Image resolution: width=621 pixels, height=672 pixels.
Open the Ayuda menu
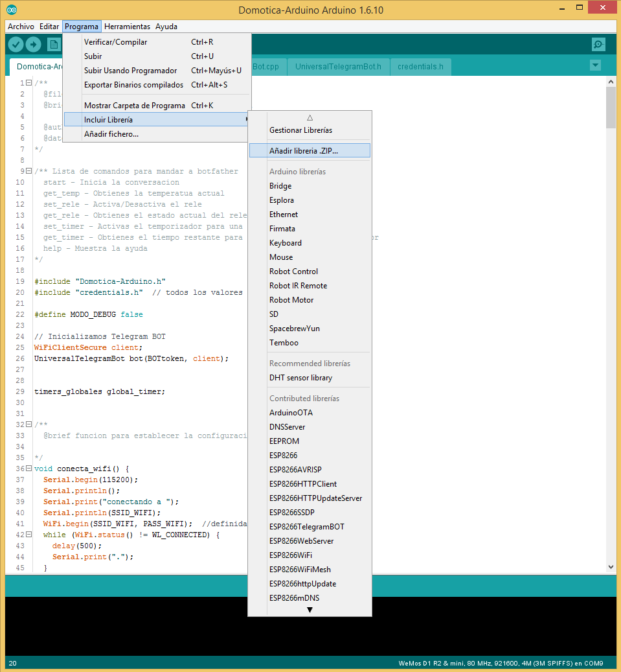(166, 27)
